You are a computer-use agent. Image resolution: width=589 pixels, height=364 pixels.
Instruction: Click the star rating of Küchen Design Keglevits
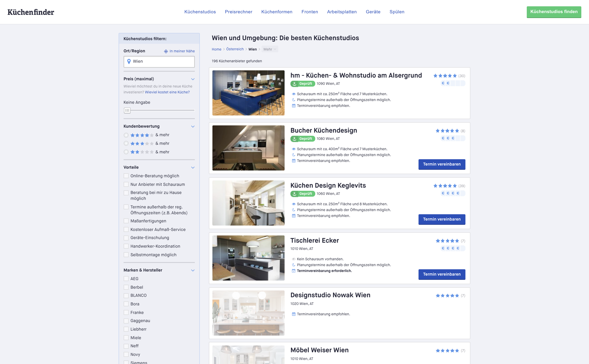point(445,186)
